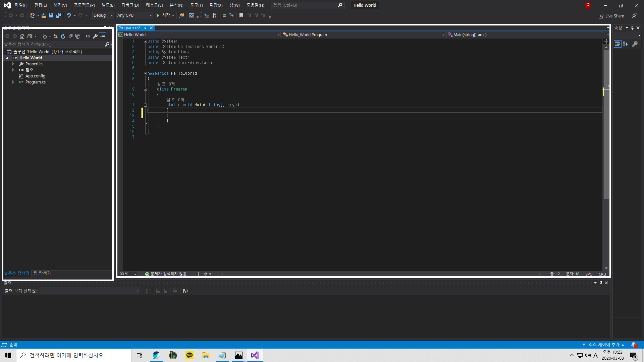Viewport: 644px width, 362px height.
Task: Open the 디버그(D) menu
Action: pyautogui.click(x=130, y=5)
